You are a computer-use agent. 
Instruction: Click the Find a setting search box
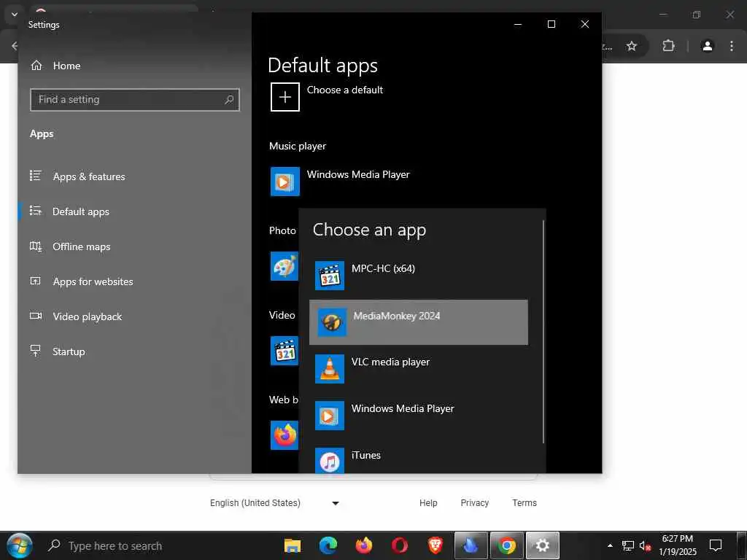(x=135, y=99)
